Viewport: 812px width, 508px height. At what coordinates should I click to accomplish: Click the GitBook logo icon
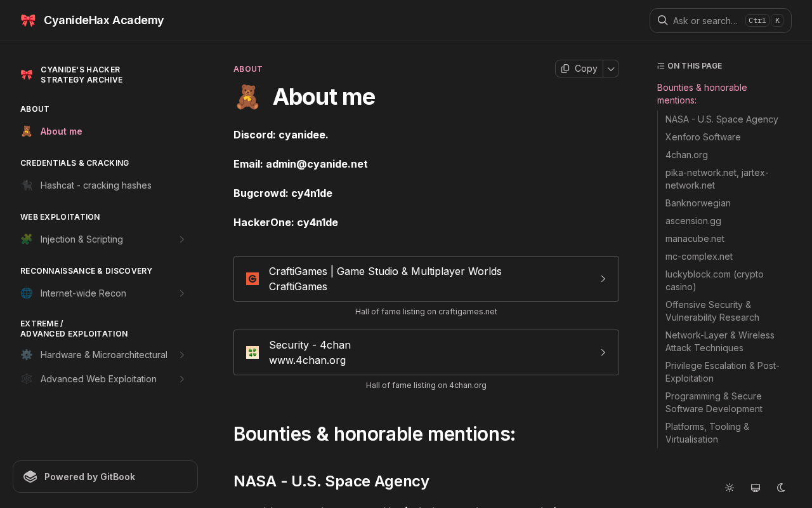pos(30,477)
